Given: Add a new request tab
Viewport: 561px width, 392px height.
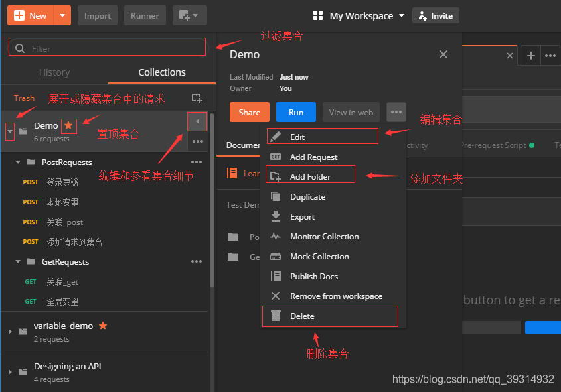Looking at the screenshot, I should [x=531, y=56].
